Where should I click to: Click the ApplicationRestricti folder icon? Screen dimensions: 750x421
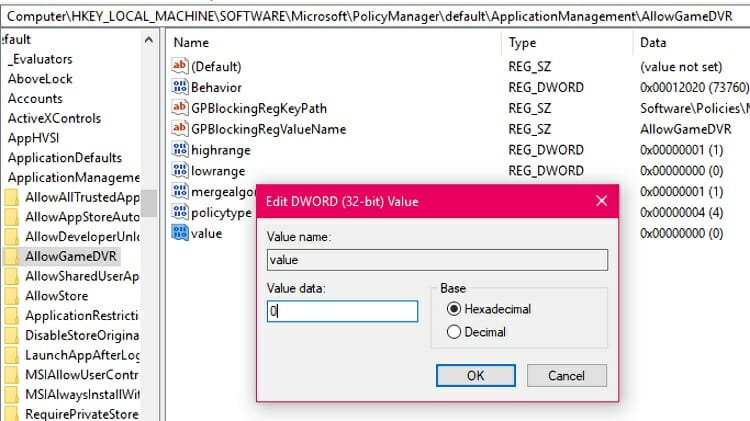(x=11, y=315)
